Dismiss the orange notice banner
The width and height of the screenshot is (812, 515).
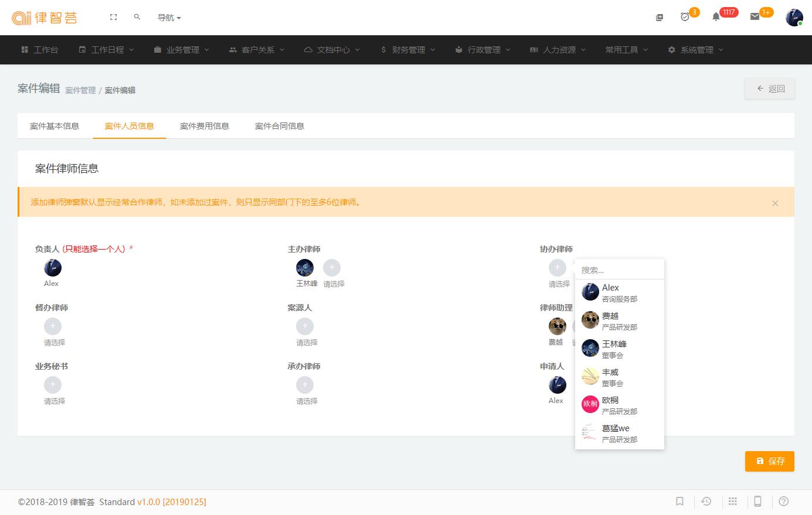click(x=775, y=203)
